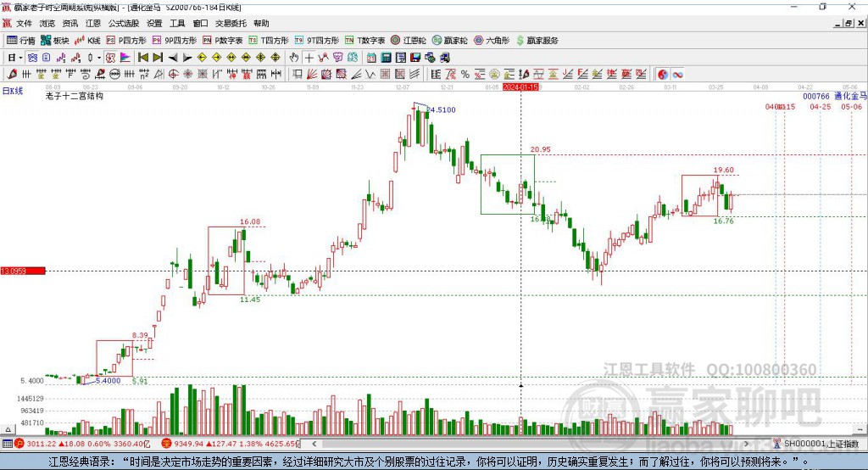868x470 pixels.
Task: Open the calculator icon
Action: pyautogui.click(x=386, y=57)
